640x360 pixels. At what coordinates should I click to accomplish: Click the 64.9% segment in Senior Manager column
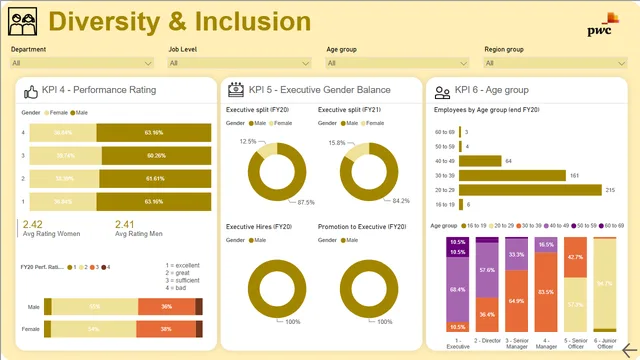tap(516, 301)
